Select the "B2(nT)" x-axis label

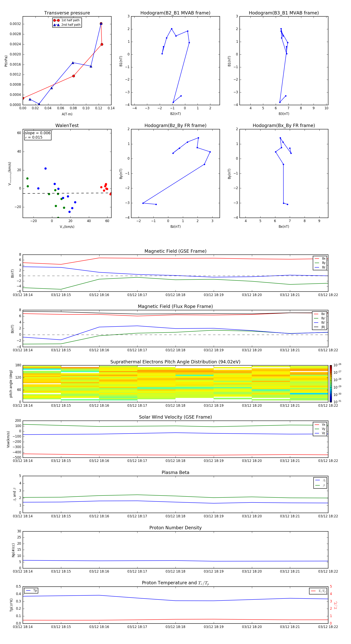tap(175, 114)
